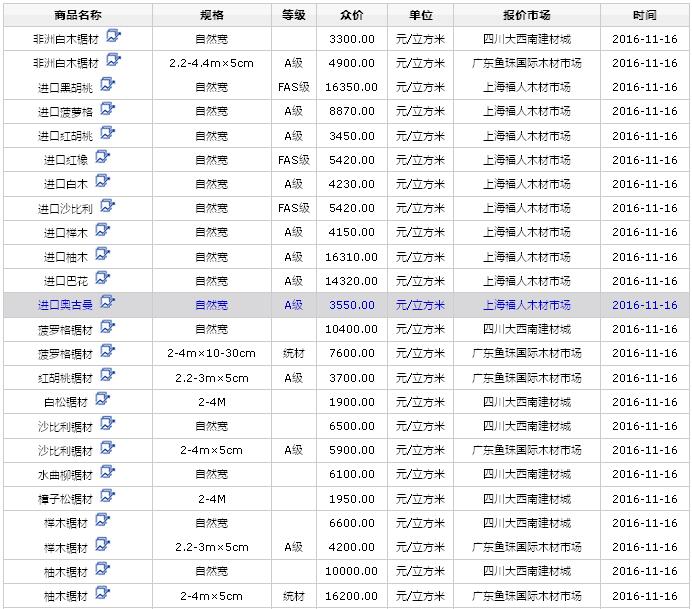The image size is (692, 609).
Task: Click the 时间 column header
Action: [644, 15]
